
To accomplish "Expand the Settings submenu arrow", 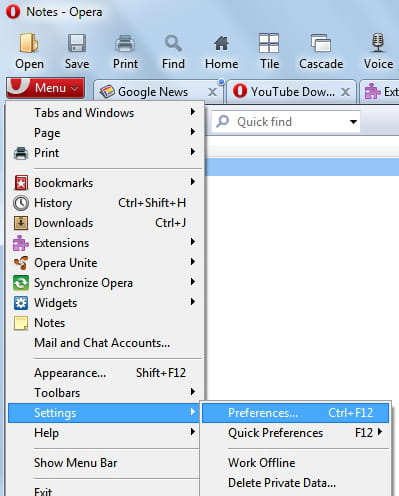I will 193,412.
